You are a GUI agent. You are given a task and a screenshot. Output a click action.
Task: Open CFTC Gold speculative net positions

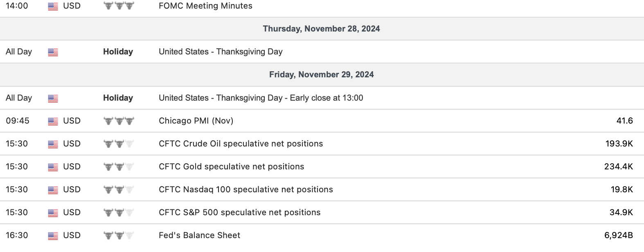[231, 166]
